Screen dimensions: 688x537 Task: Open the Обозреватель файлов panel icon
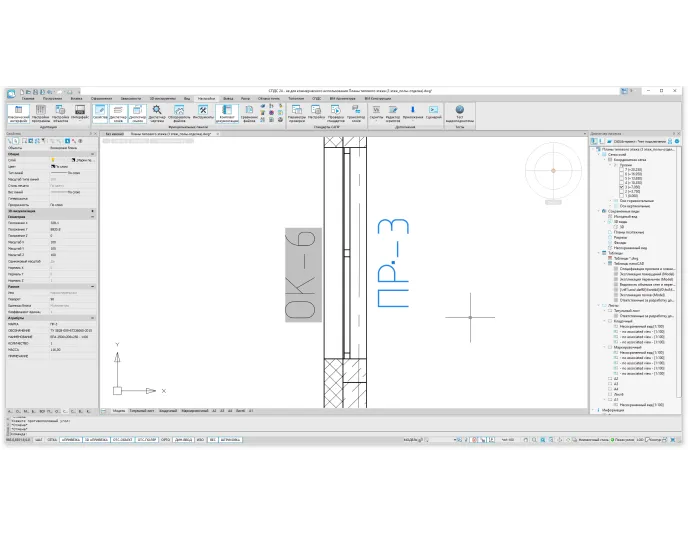point(178,113)
